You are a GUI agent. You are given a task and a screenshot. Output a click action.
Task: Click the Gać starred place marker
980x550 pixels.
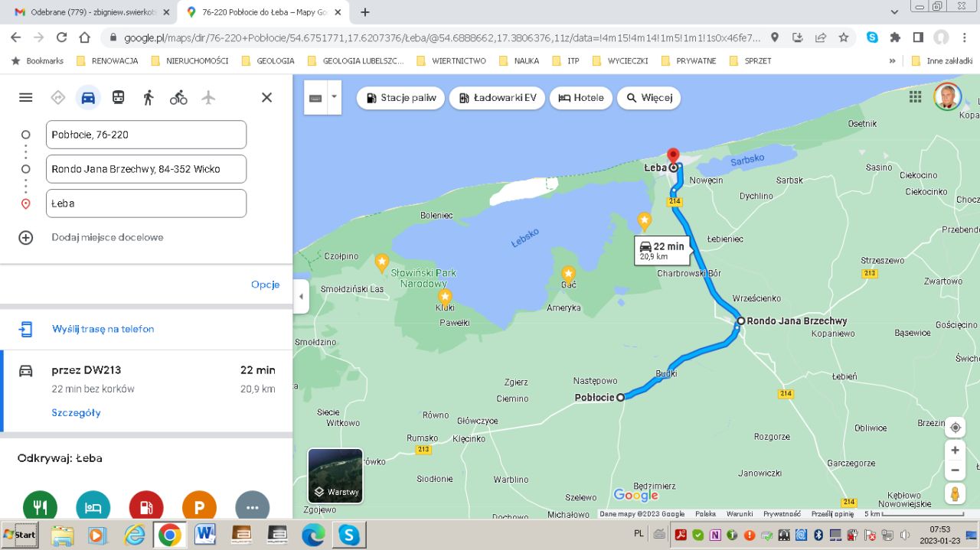click(x=568, y=273)
